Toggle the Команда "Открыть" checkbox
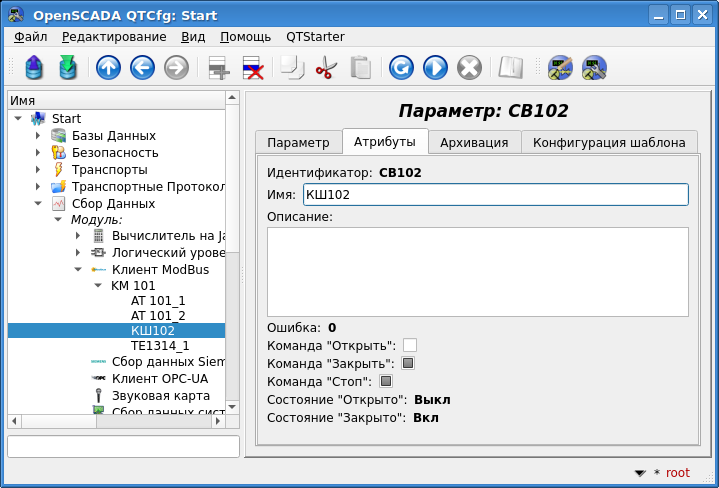This screenshot has height=488, width=719. [410, 345]
